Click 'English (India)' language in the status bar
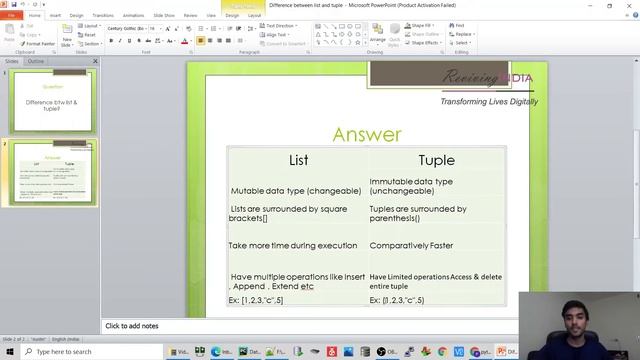This screenshot has width=640, height=360. pos(65,340)
